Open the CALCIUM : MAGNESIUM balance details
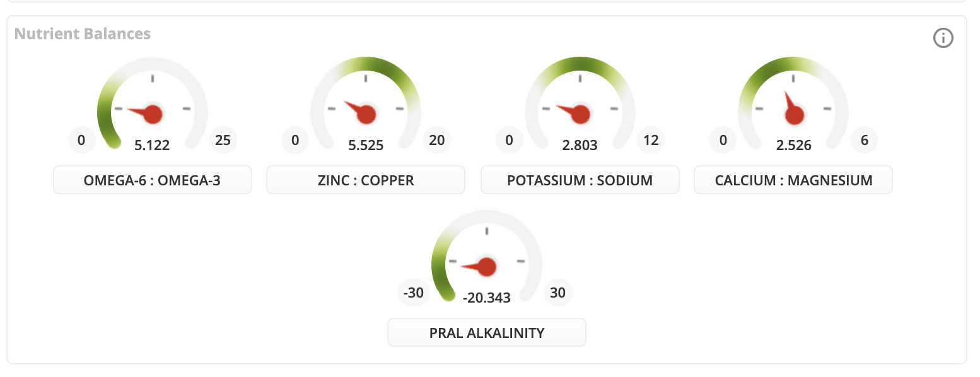Screen dimensions: 980x377 click(793, 180)
